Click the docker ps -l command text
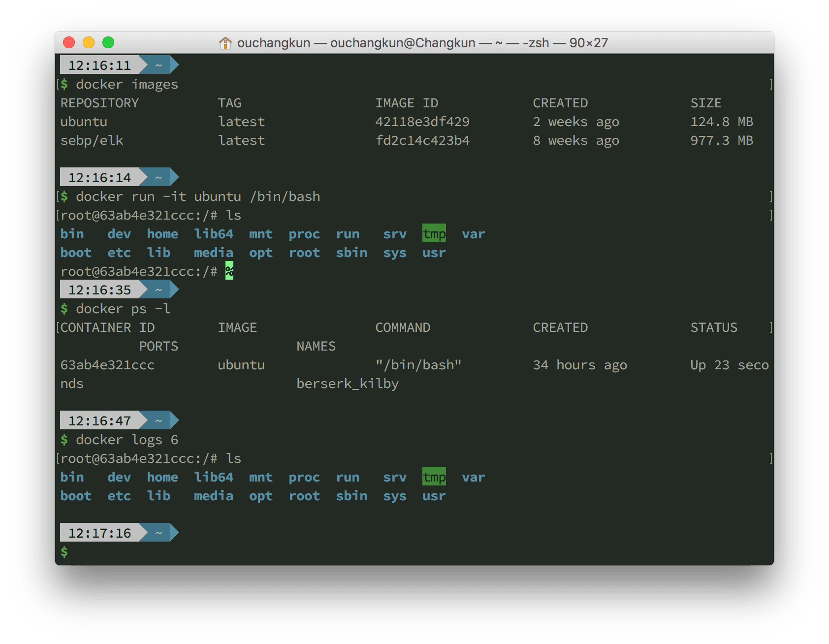The height and width of the screenshot is (644, 829). click(123, 309)
